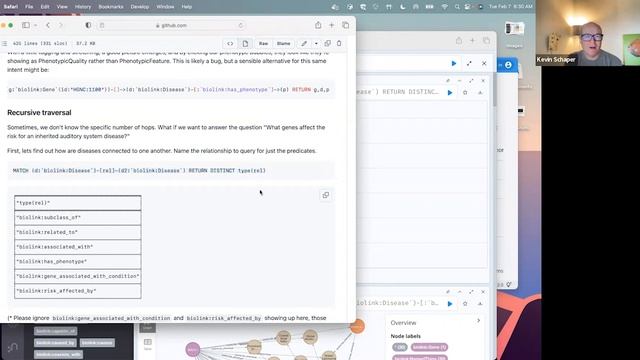This screenshot has height=360, width=640.
Task: Open the Develop menu
Action: click(x=140, y=7)
